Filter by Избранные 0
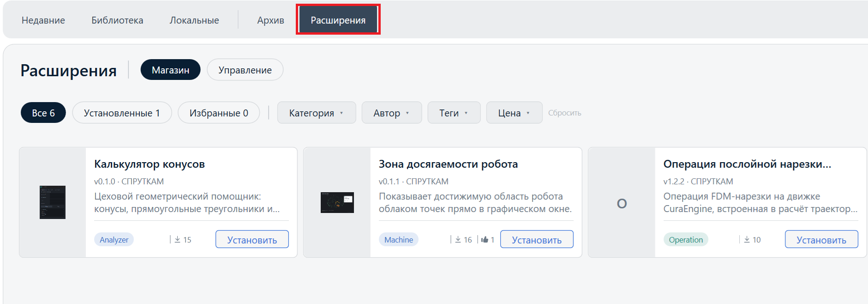The height and width of the screenshot is (304, 868). (x=219, y=113)
